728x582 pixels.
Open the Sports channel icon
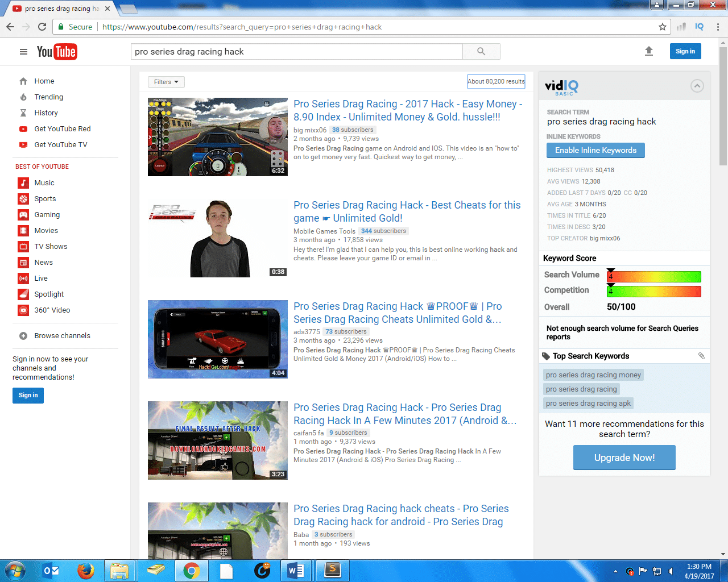23,199
